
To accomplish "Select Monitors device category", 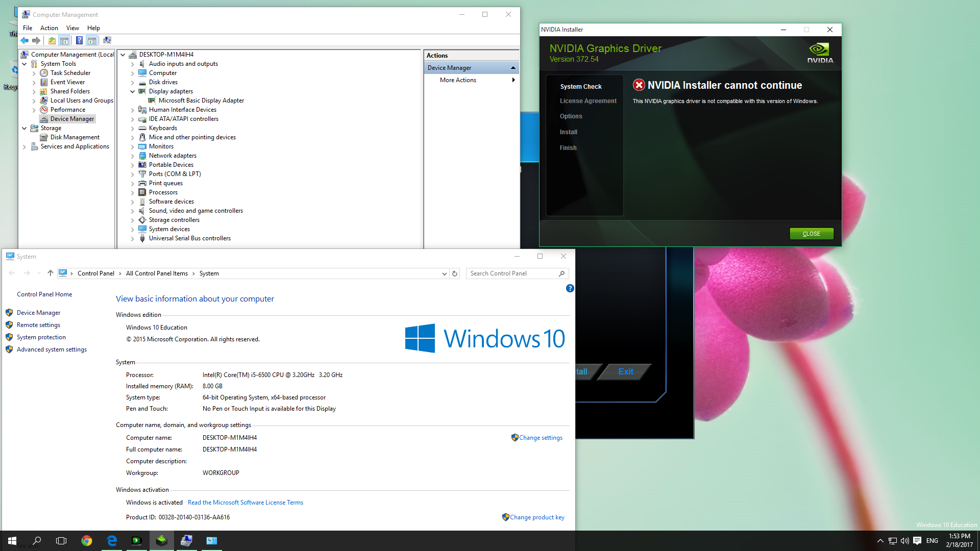I will pyautogui.click(x=161, y=146).
